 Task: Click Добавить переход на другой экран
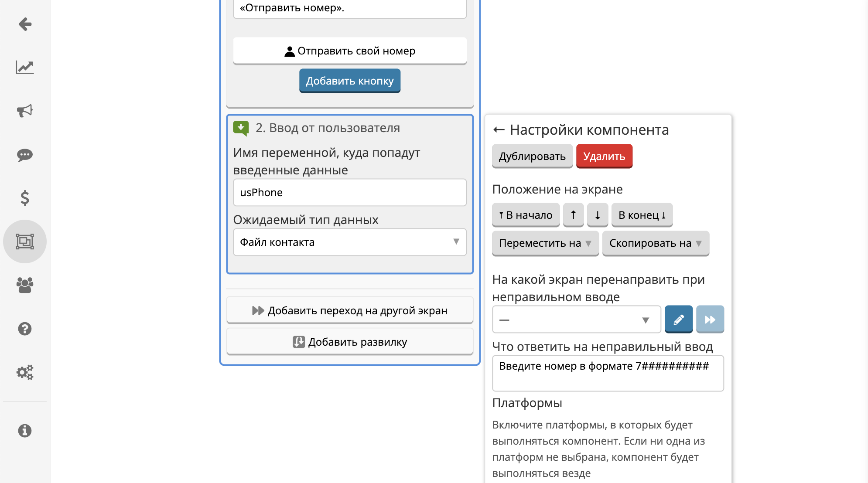(x=350, y=310)
